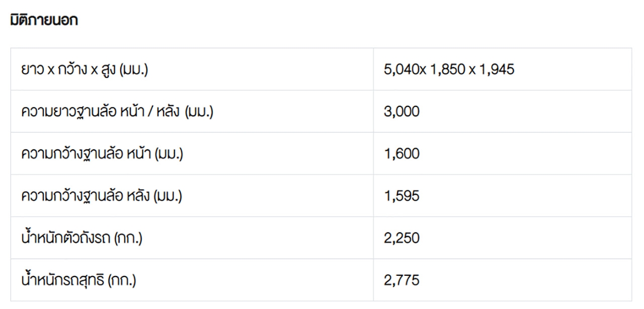Select the ความยาวฐานล้อ หน้า / หลัง label
The image size is (644, 309).
pyautogui.click(x=117, y=112)
